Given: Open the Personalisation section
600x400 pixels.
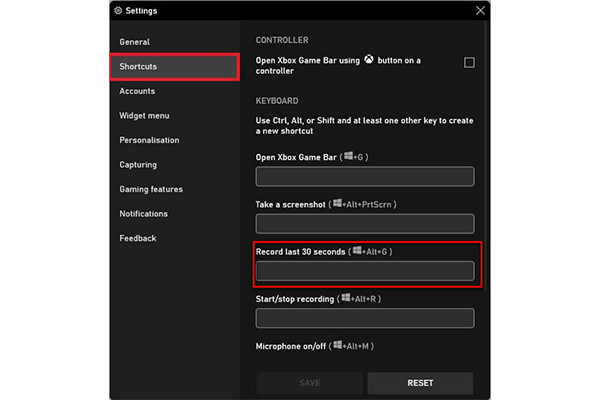Looking at the screenshot, I should click(x=149, y=140).
